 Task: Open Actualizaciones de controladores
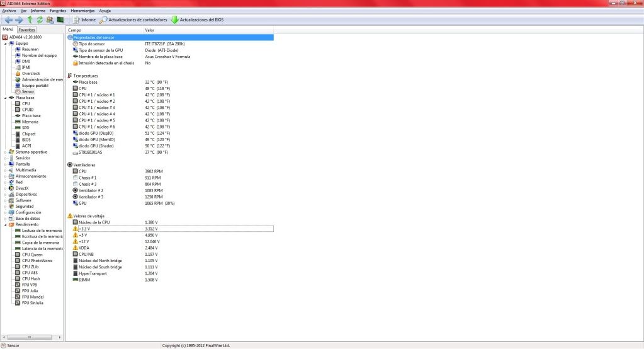133,20
